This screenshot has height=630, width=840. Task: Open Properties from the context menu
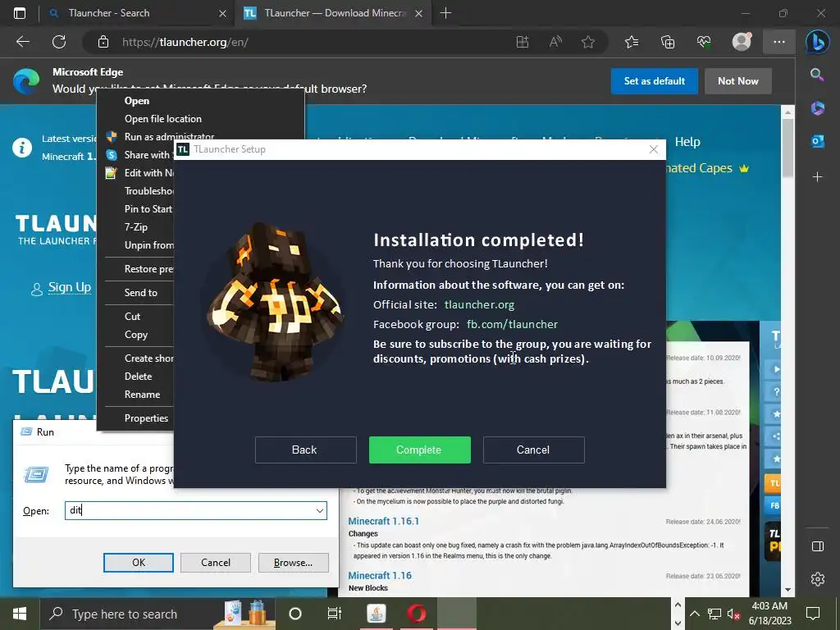[x=146, y=418]
